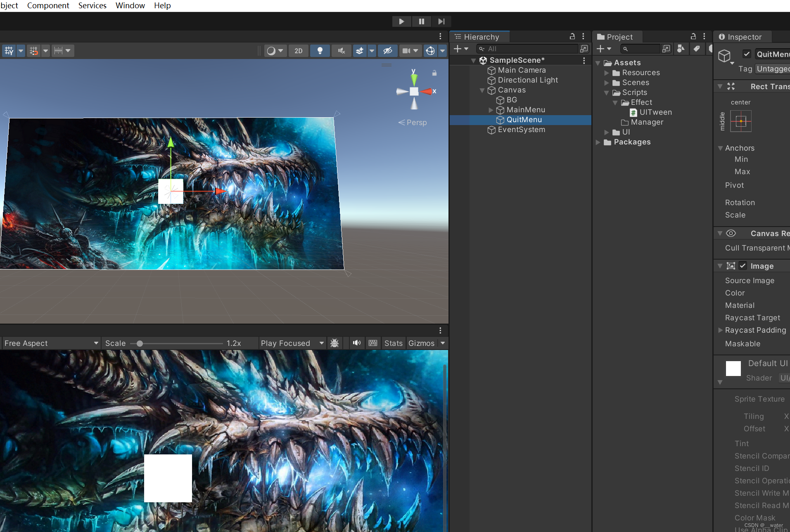Toggle scene effects layers icon

pyautogui.click(x=360, y=51)
